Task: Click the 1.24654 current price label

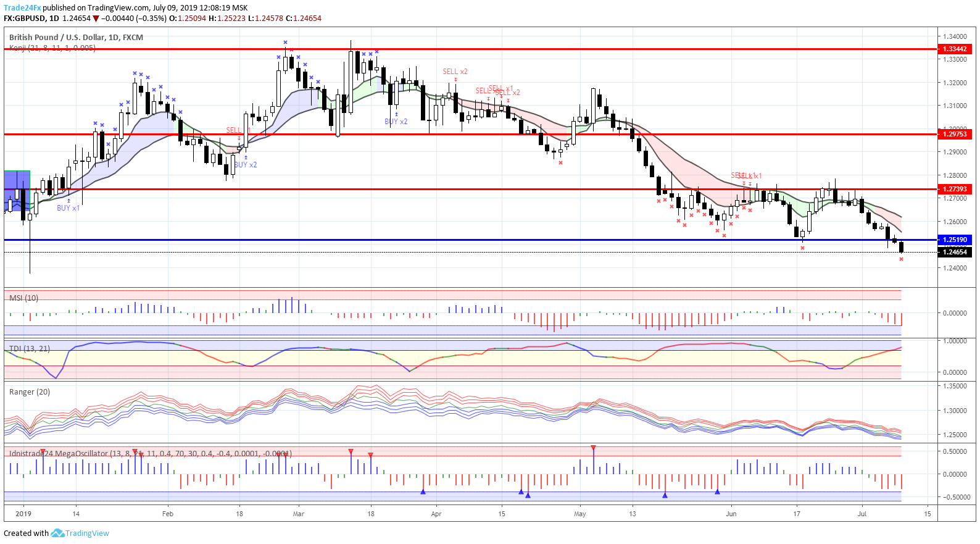Action: [x=955, y=252]
